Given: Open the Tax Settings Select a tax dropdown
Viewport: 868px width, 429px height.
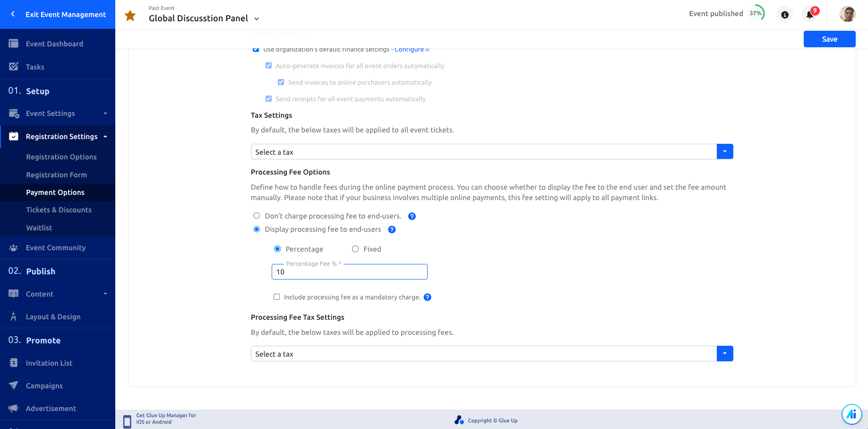Looking at the screenshot, I should (x=492, y=152).
